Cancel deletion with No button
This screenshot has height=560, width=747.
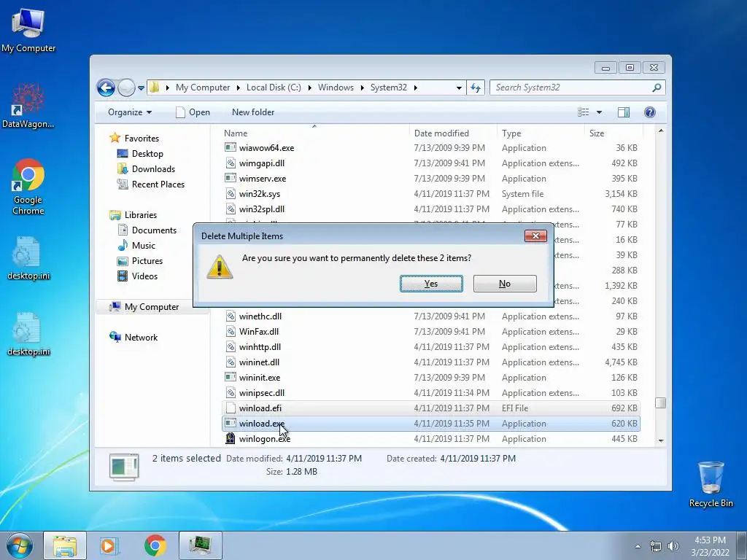(x=505, y=284)
